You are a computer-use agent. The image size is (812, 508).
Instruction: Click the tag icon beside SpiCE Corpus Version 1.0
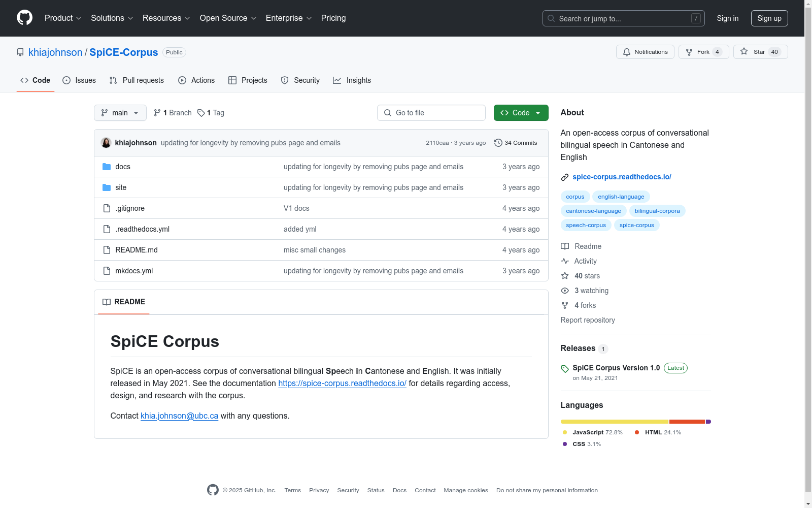(x=565, y=369)
